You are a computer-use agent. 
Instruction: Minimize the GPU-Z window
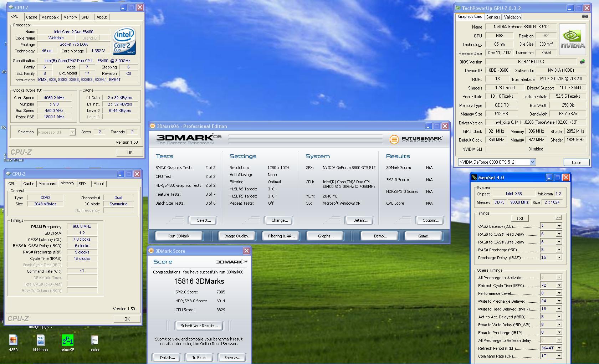(570, 8)
